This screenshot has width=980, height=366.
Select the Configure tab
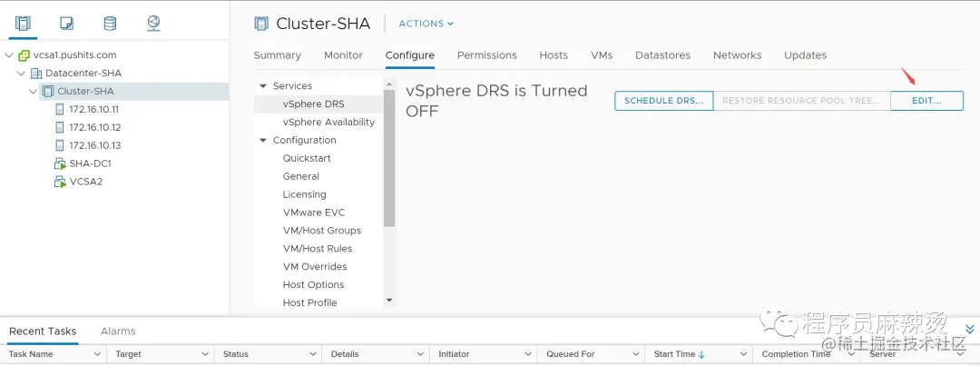410,55
